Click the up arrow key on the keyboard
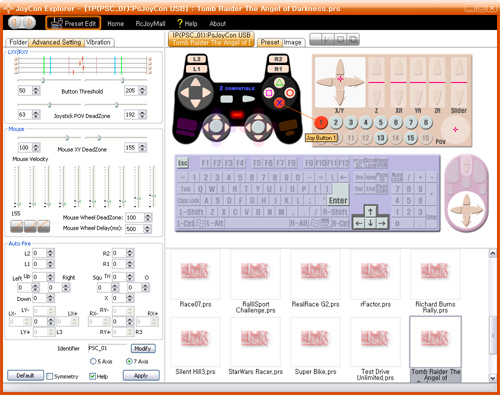 click(370, 211)
